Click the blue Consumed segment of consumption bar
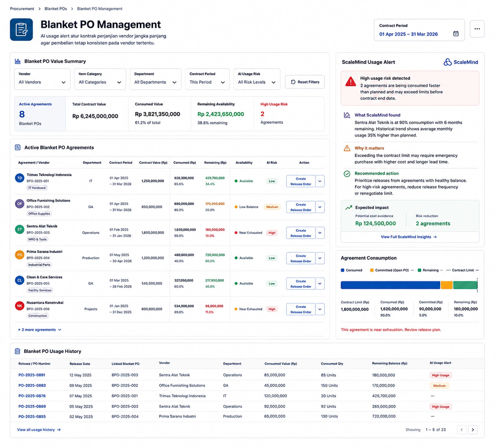Viewport: 496px width, 448px height. coord(390,285)
